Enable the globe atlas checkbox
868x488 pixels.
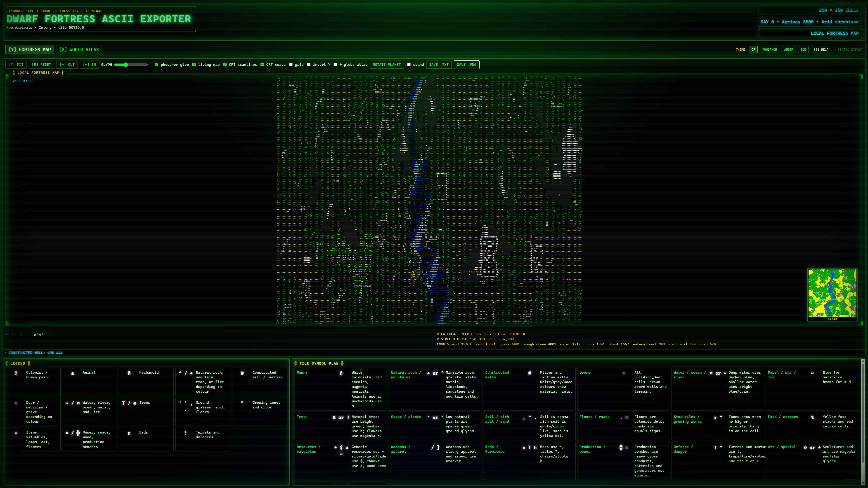(x=335, y=65)
